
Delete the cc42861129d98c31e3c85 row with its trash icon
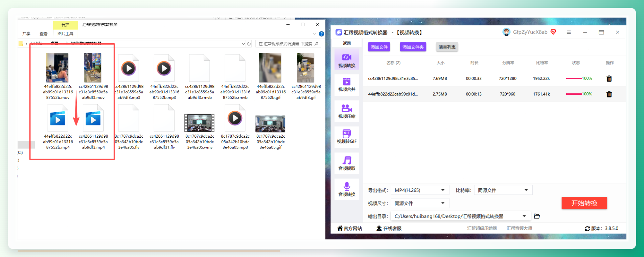pos(609,78)
